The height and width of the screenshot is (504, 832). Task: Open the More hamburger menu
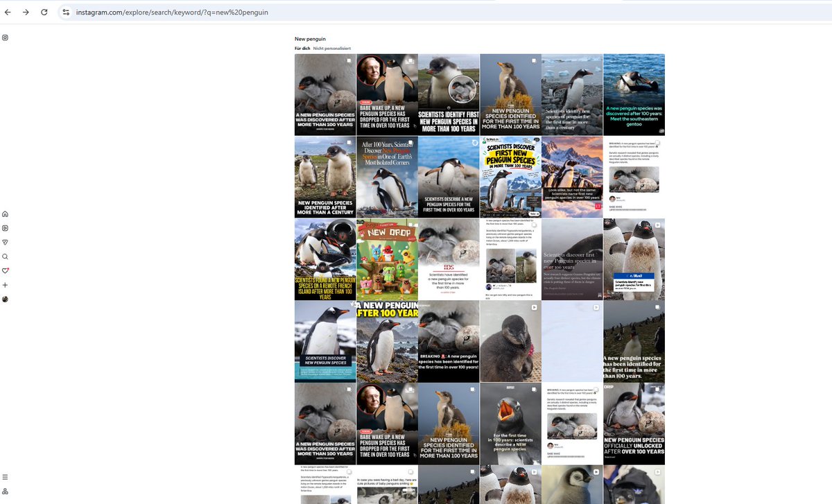pos(5,477)
